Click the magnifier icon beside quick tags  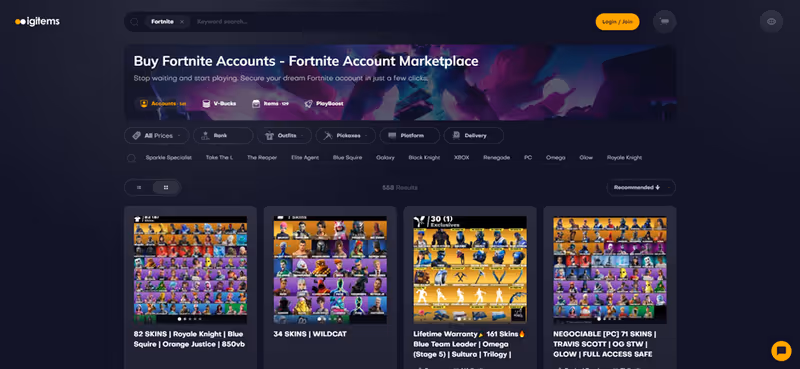pos(131,158)
